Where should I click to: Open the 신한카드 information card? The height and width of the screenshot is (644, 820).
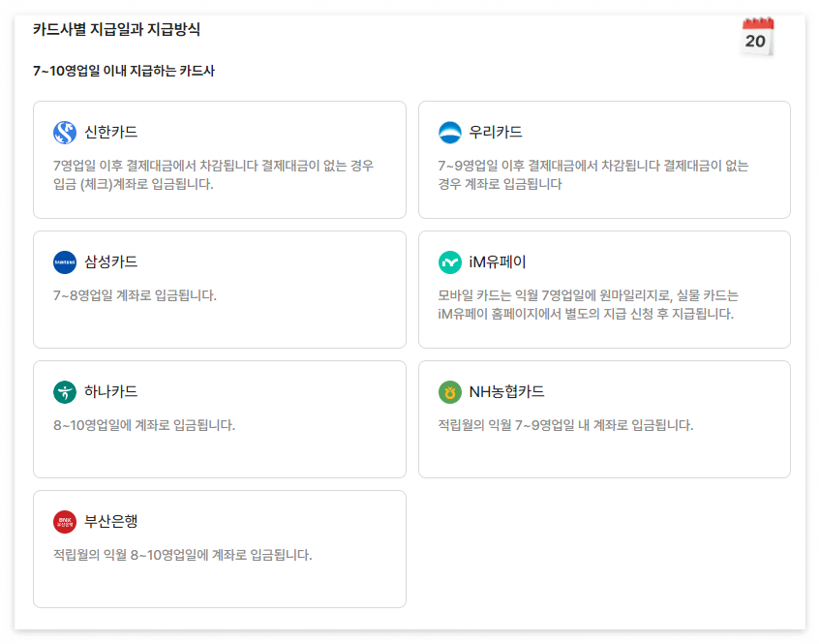click(220, 160)
